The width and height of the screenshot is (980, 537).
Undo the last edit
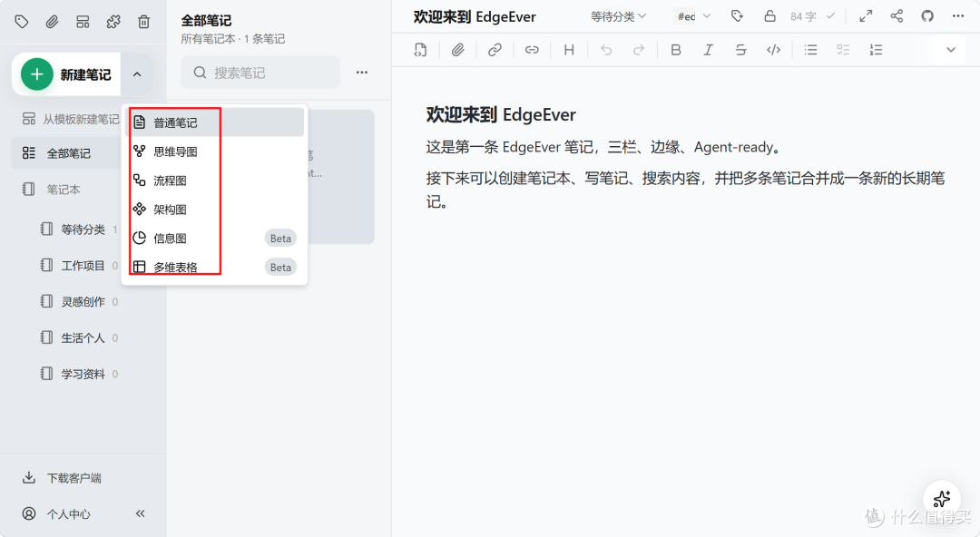[x=606, y=50]
